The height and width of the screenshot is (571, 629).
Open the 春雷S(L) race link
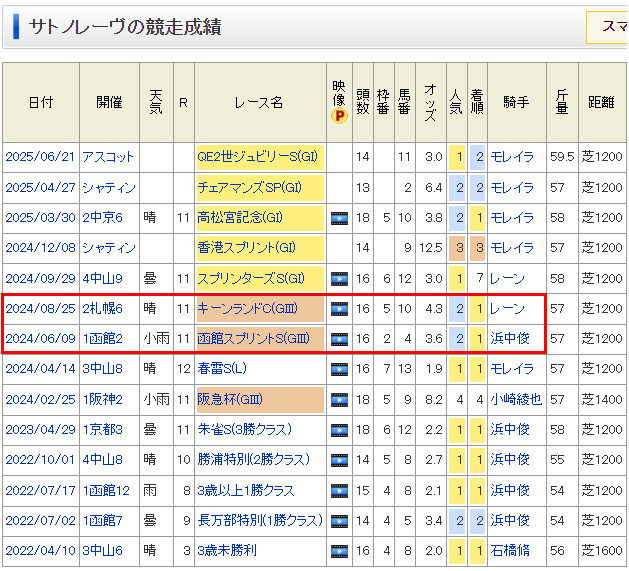click(x=222, y=368)
